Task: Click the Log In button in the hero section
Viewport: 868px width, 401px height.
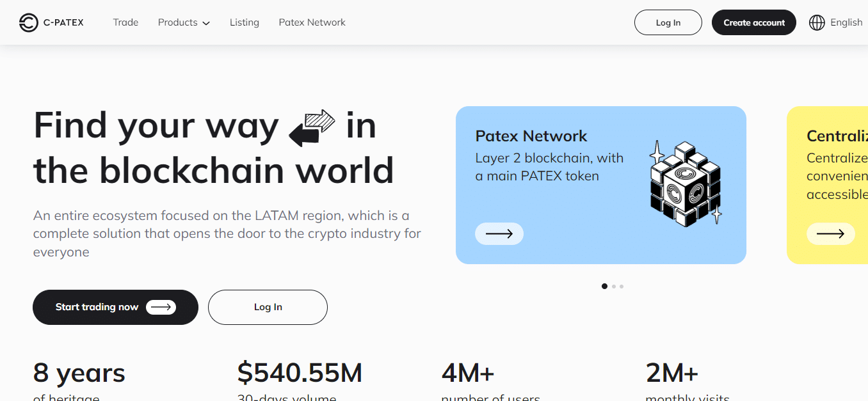Action: pyautogui.click(x=268, y=307)
